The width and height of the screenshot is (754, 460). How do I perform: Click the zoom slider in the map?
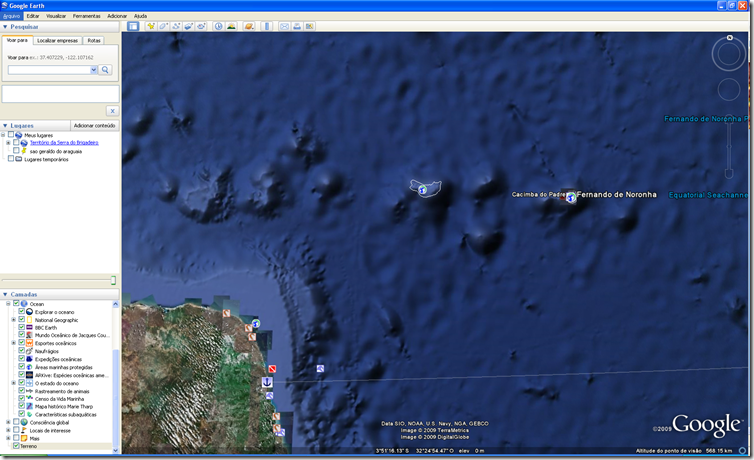(729, 147)
